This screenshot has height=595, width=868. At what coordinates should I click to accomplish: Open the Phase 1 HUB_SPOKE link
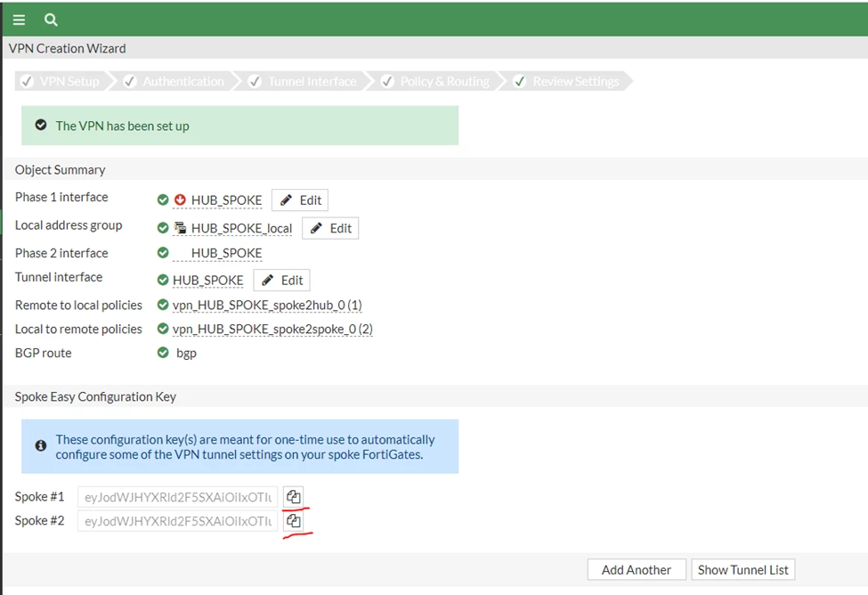pyautogui.click(x=226, y=200)
